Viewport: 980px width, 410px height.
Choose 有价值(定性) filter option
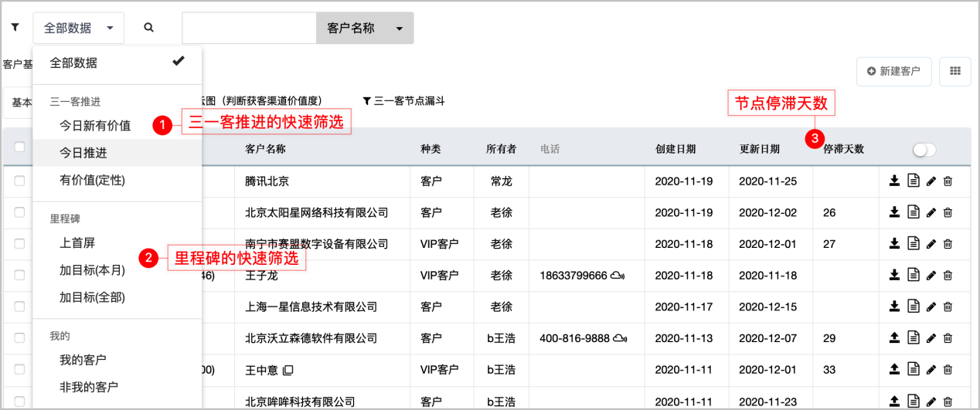point(117,180)
